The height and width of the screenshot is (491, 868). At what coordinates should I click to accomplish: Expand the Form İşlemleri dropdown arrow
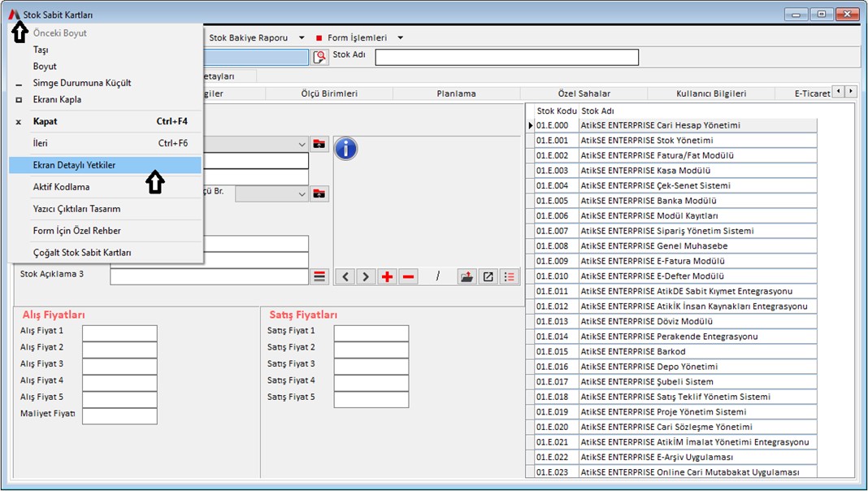tap(400, 37)
